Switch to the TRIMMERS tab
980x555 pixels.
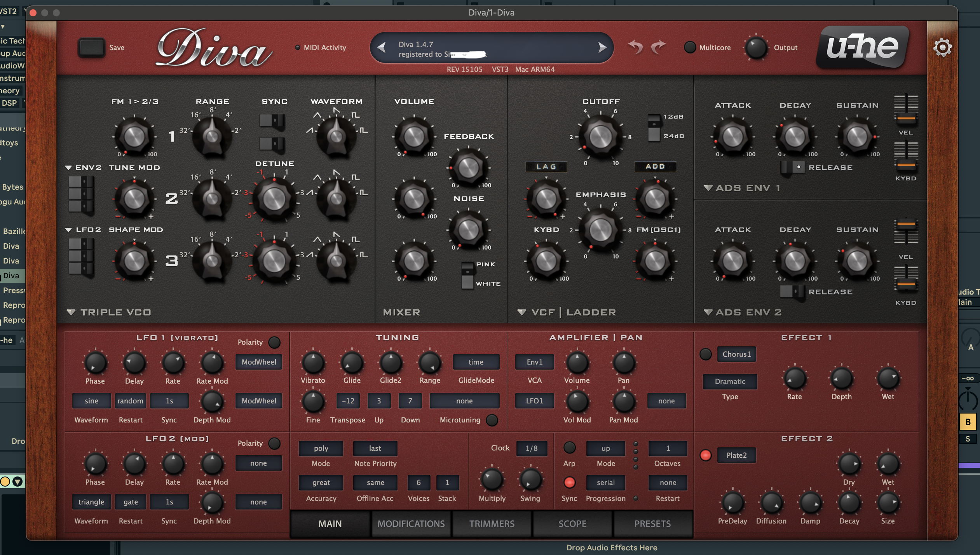492,524
